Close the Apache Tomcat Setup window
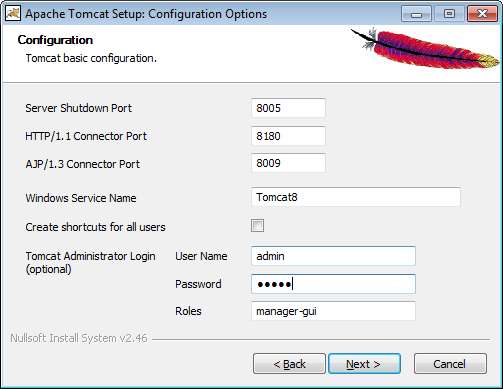This screenshot has width=503, height=389. (482, 14)
